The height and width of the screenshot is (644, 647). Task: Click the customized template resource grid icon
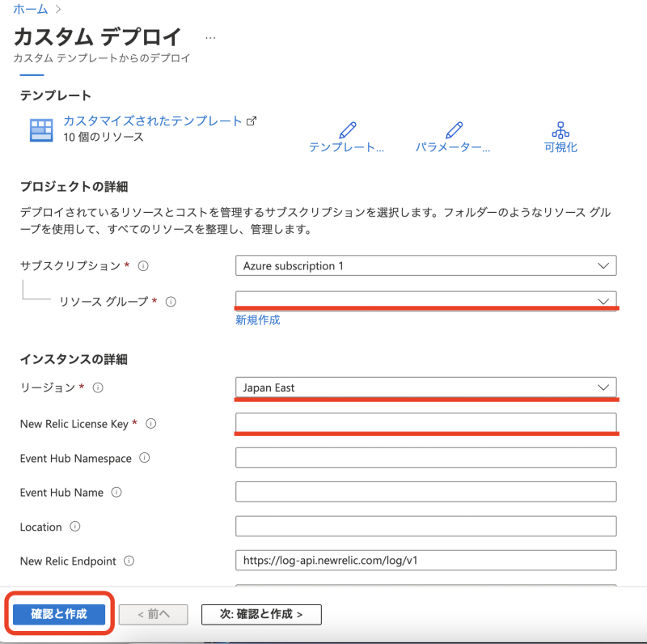(40, 128)
